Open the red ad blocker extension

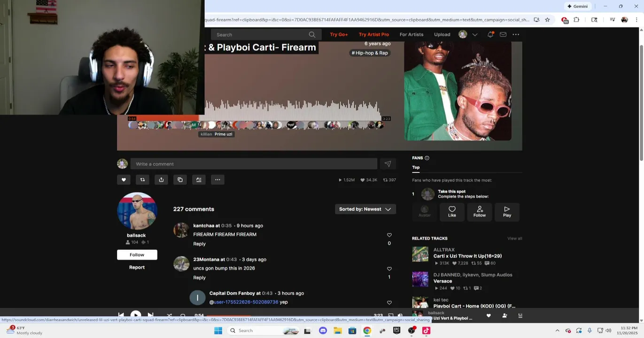565,20
